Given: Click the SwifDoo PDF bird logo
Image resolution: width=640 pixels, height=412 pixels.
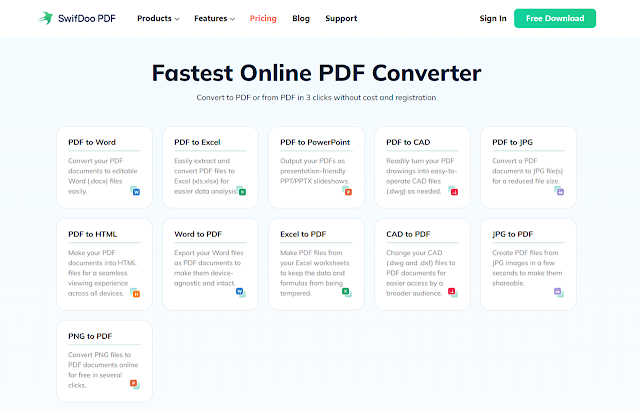Looking at the screenshot, I should [x=45, y=18].
